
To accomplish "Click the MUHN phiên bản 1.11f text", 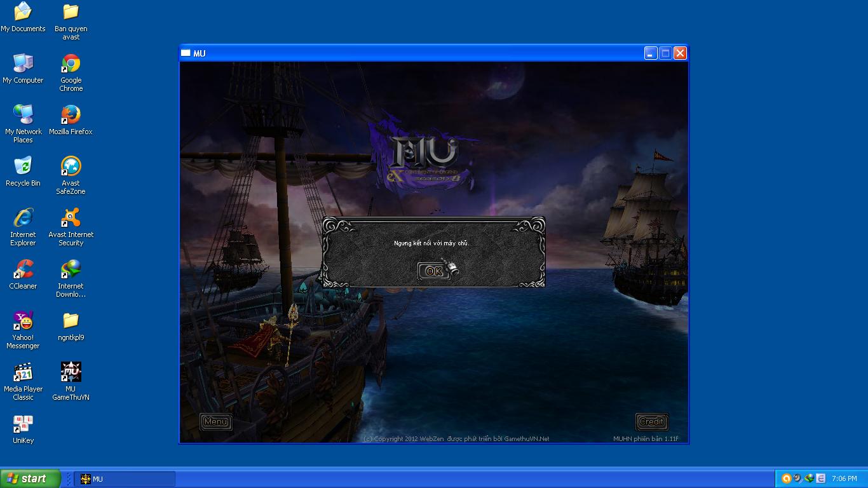I will coord(646,439).
